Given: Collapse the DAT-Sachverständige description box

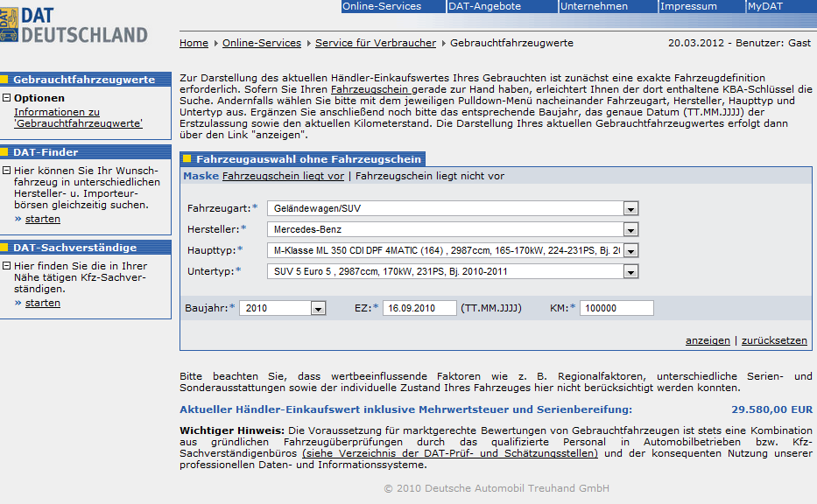Looking at the screenshot, I should (7, 265).
